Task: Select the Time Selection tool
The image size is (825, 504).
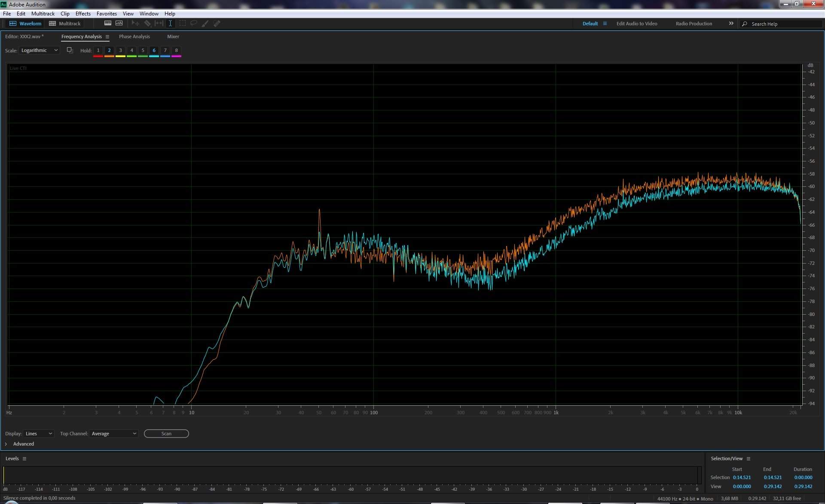Action: pyautogui.click(x=170, y=24)
